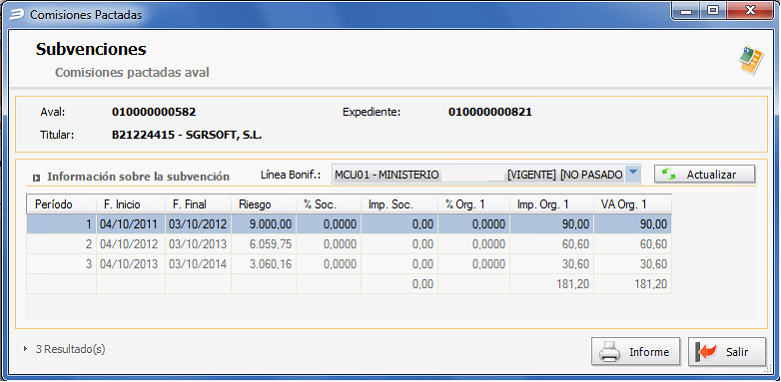Screen dimensions: 781x382
Task: Click the VA Org. 1 column header
Action: pos(632,204)
